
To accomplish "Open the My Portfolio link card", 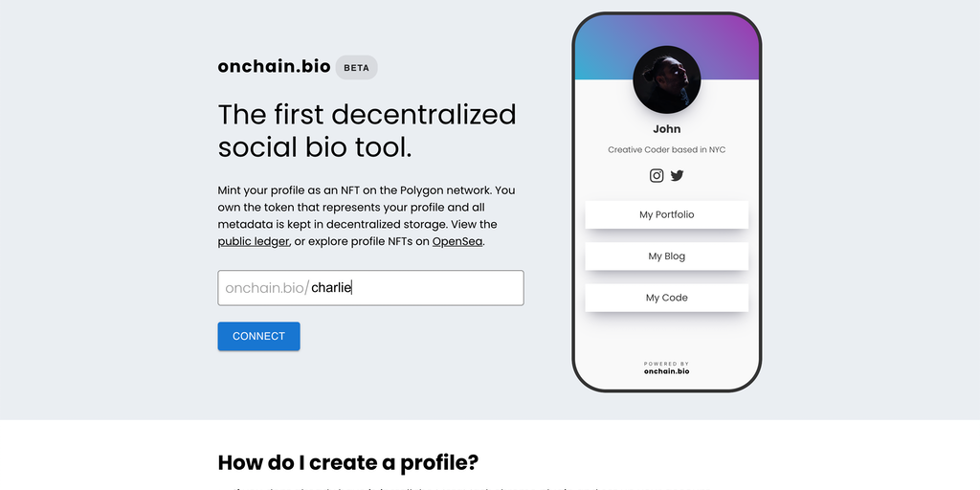I will pyautogui.click(x=667, y=214).
